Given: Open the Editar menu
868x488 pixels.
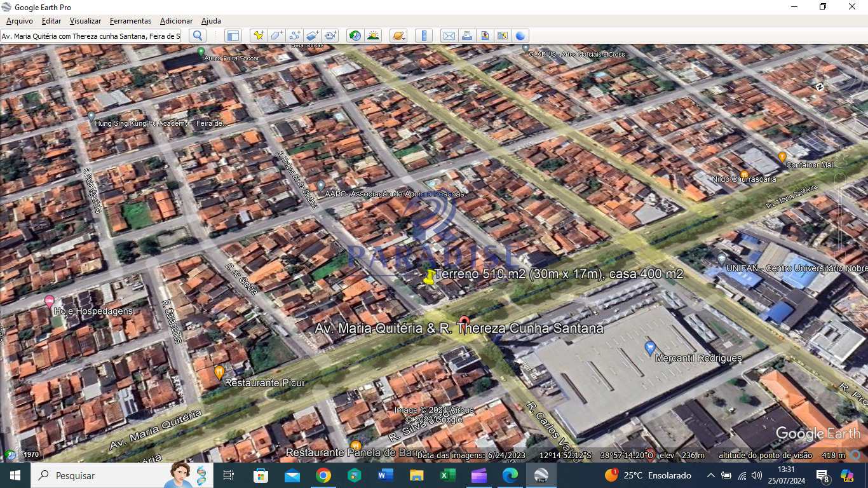Looking at the screenshot, I should tap(51, 21).
